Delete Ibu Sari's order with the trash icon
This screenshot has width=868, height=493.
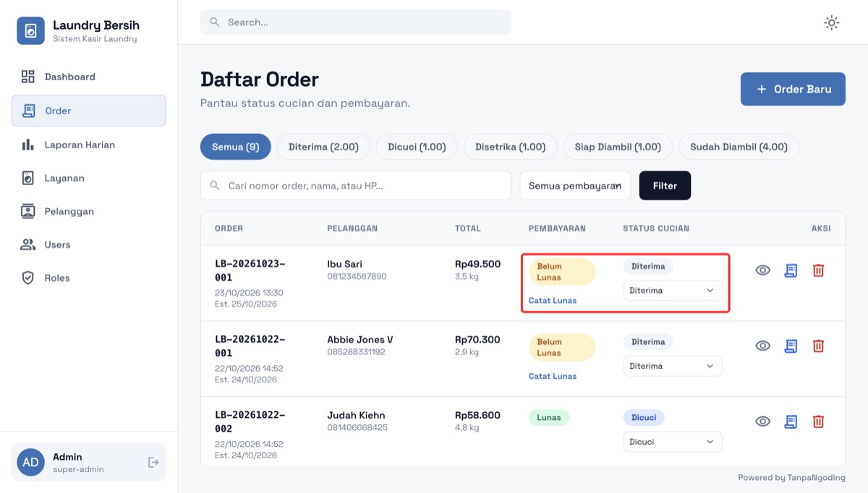tap(818, 270)
